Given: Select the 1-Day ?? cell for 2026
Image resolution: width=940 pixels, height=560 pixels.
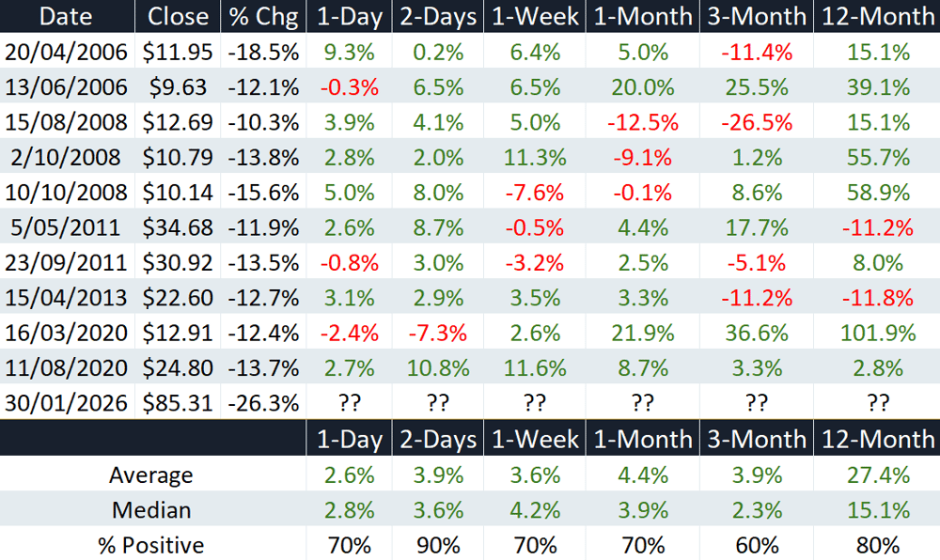Looking at the screenshot, I should click(x=349, y=402).
